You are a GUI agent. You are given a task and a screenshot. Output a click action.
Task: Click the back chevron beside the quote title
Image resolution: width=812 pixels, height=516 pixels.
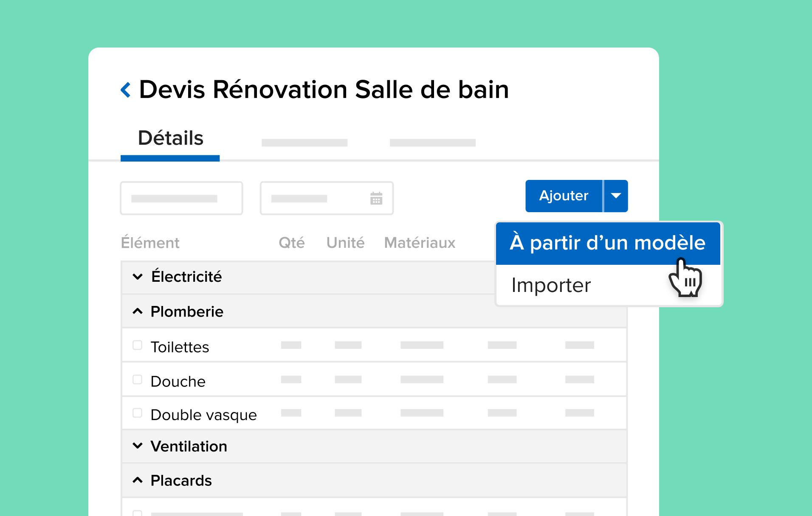pyautogui.click(x=125, y=89)
